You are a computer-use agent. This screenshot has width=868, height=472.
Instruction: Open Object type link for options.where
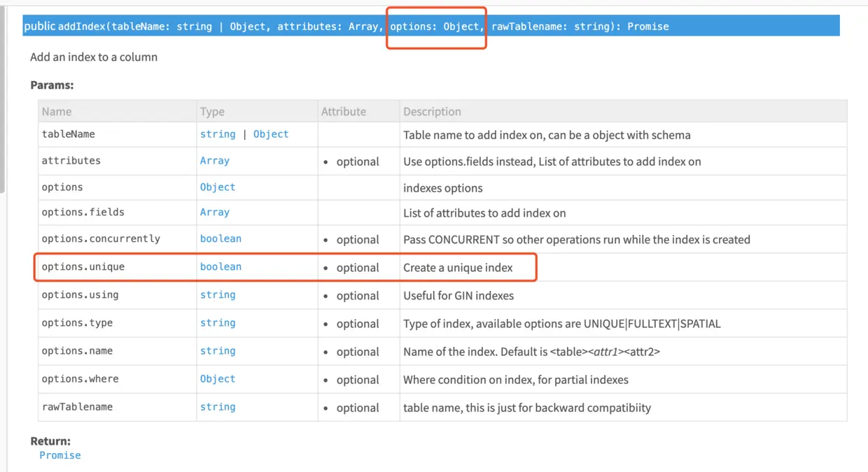coord(218,379)
